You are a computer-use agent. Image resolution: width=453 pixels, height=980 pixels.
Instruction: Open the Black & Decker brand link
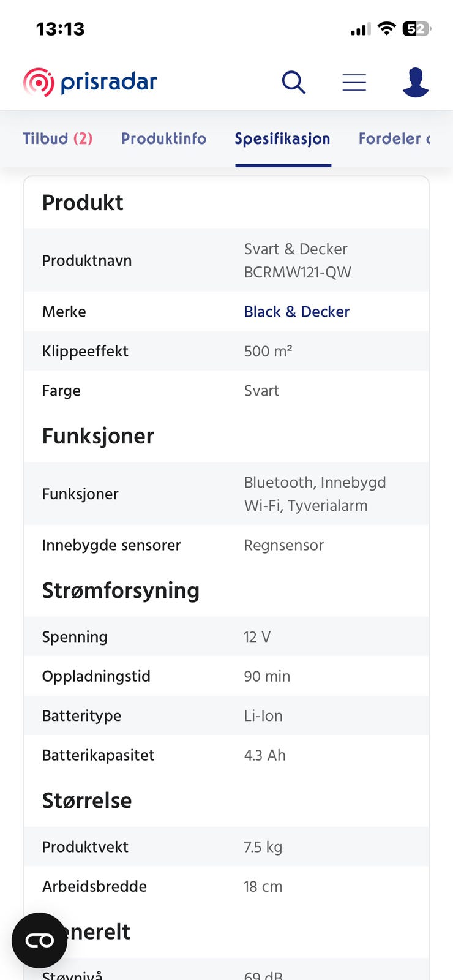tap(296, 312)
